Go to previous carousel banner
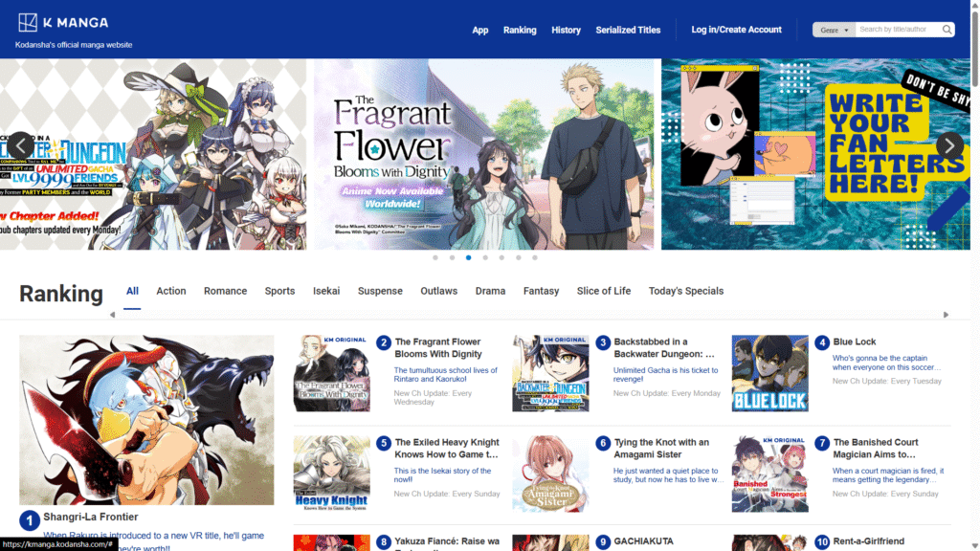The width and height of the screenshot is (980, 551). tap(21, 145)
